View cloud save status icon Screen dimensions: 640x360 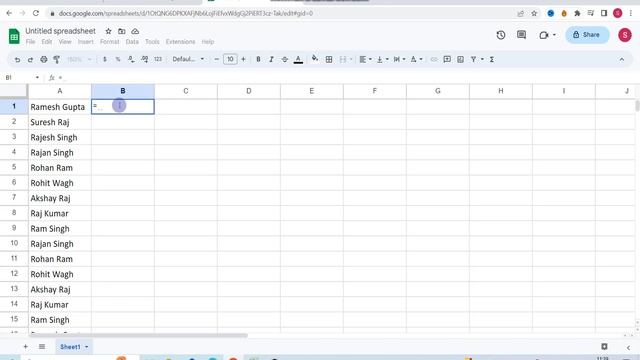(x=135, y=31)
